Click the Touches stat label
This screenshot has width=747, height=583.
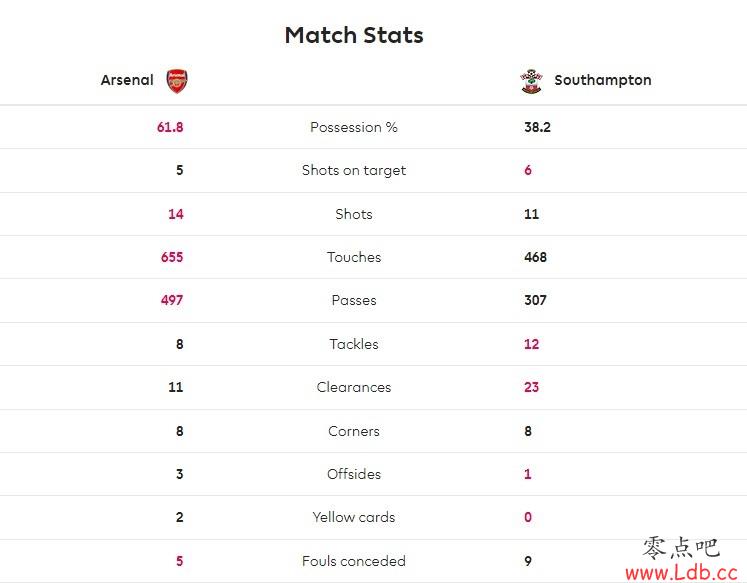point(354,257)
